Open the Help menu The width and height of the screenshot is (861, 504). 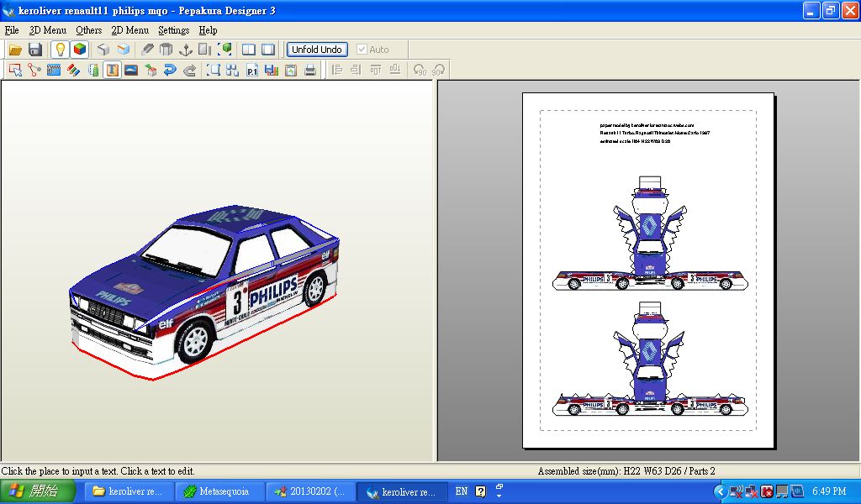click(x=209, y=30)
